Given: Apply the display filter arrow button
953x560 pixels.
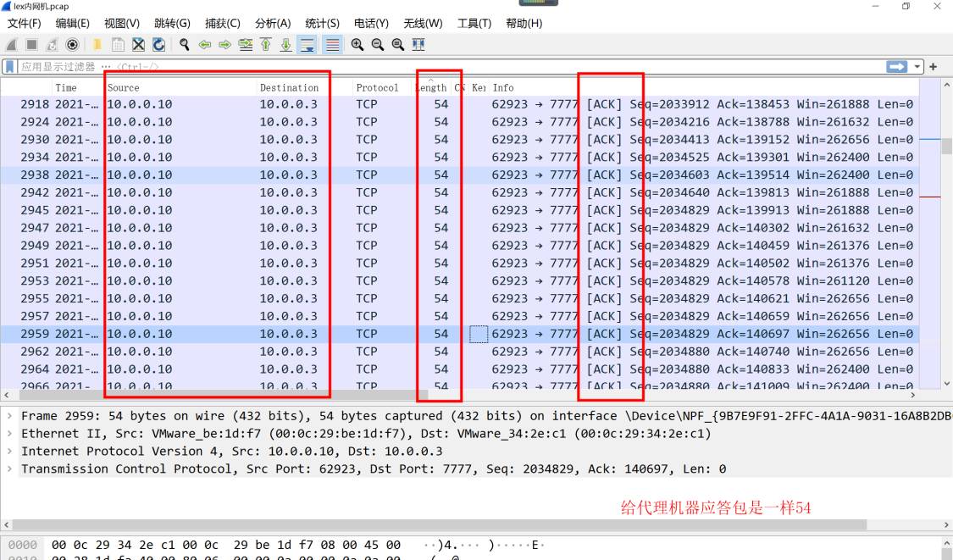Looking at the screenshot, I should click(896, 66).
